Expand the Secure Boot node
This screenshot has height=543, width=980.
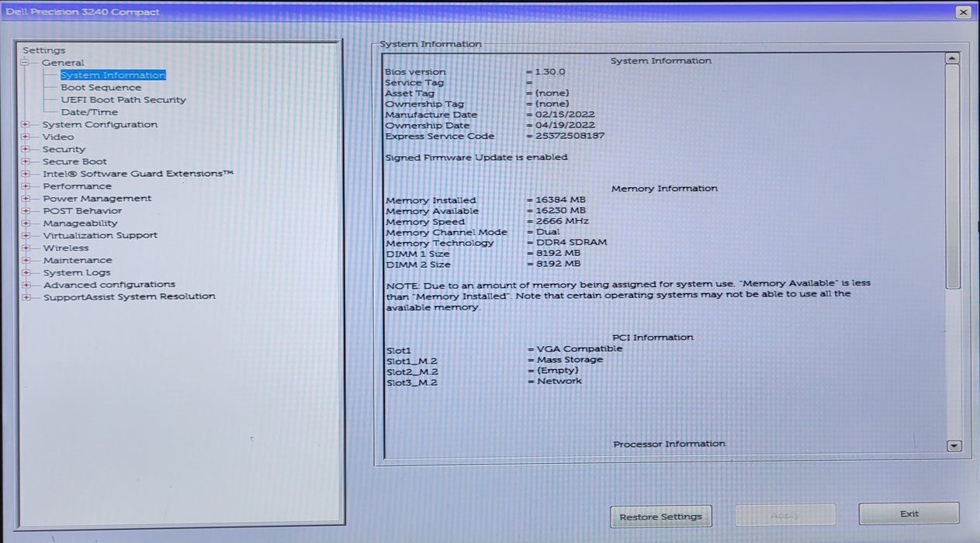pos(26,162)
